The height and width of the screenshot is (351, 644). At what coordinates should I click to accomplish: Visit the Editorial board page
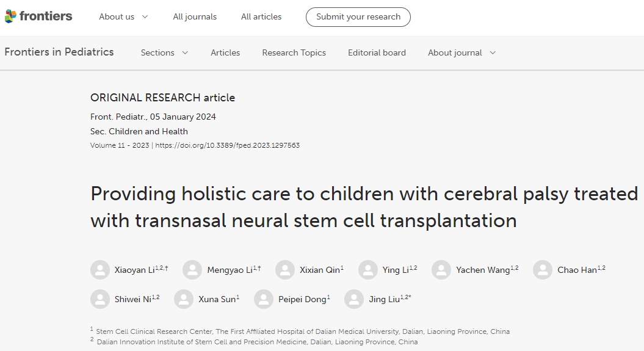[x=377, y=53]
